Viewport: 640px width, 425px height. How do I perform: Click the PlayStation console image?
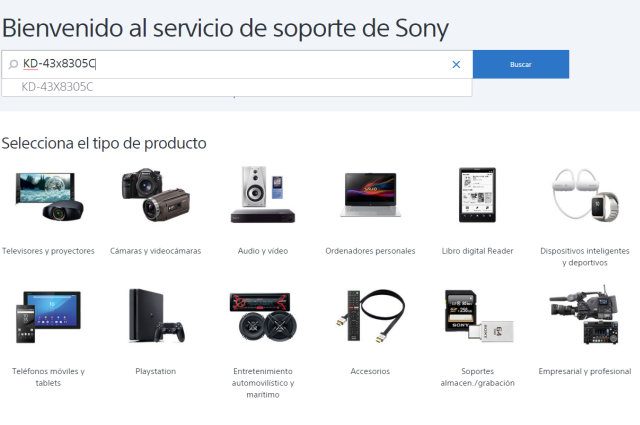pos(156,316)
